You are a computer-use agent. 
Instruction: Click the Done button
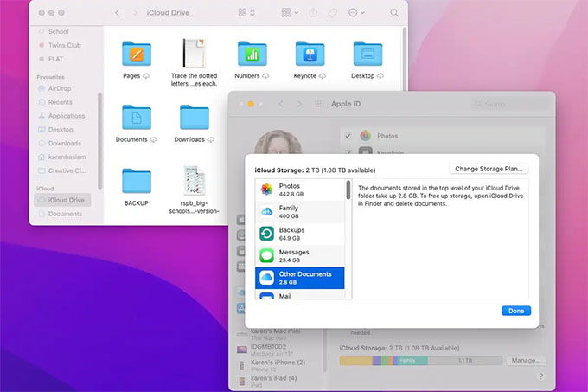pyautogui.click(x=516, y=311)
